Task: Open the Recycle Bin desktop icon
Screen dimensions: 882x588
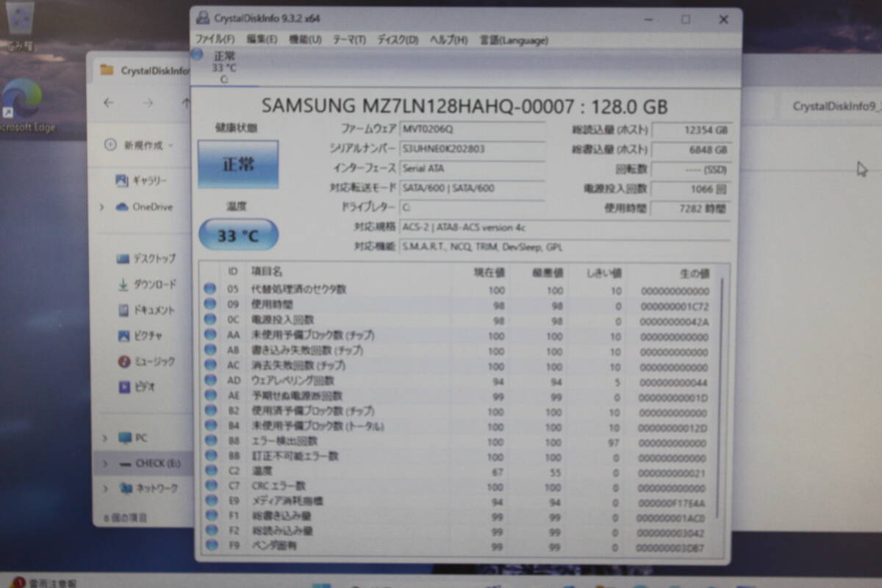Action: 20,26
